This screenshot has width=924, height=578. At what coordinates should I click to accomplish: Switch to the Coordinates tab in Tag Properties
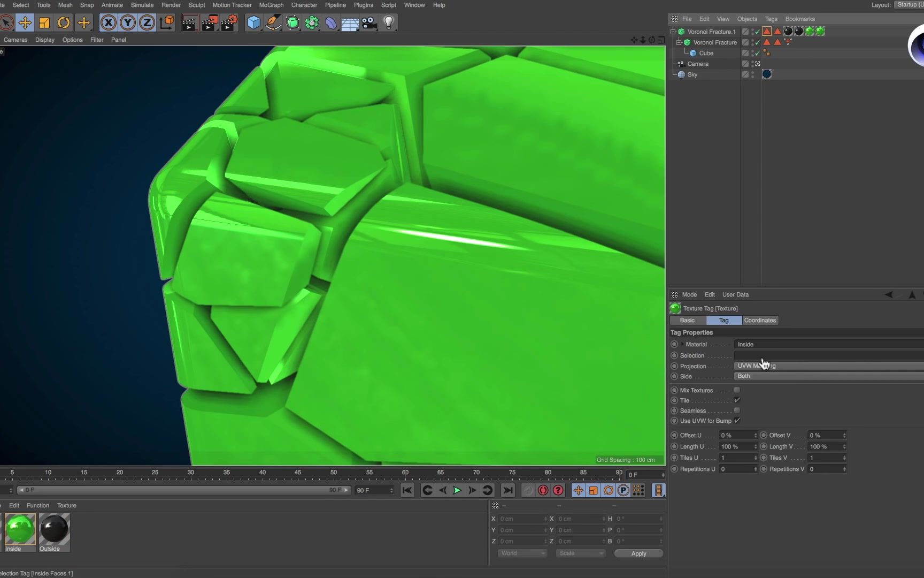click(x=760, y=320)
